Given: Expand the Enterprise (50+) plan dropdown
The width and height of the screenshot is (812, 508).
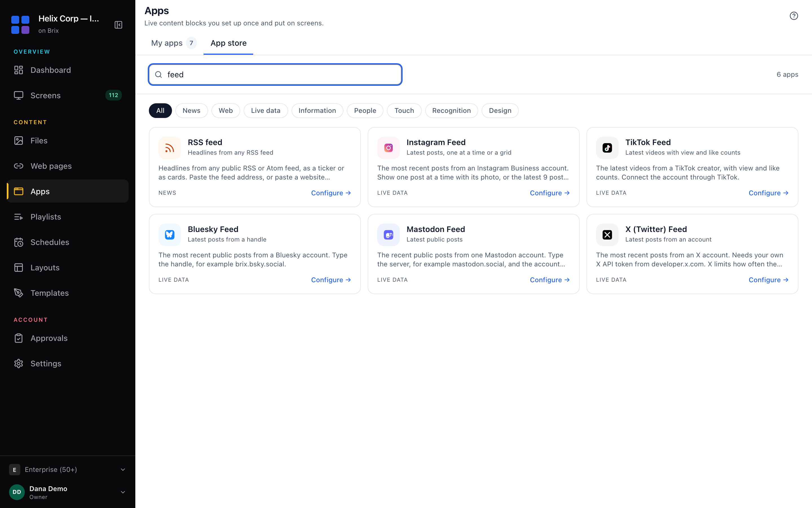Looking at the screenshot, I should (x=67, y=470).
